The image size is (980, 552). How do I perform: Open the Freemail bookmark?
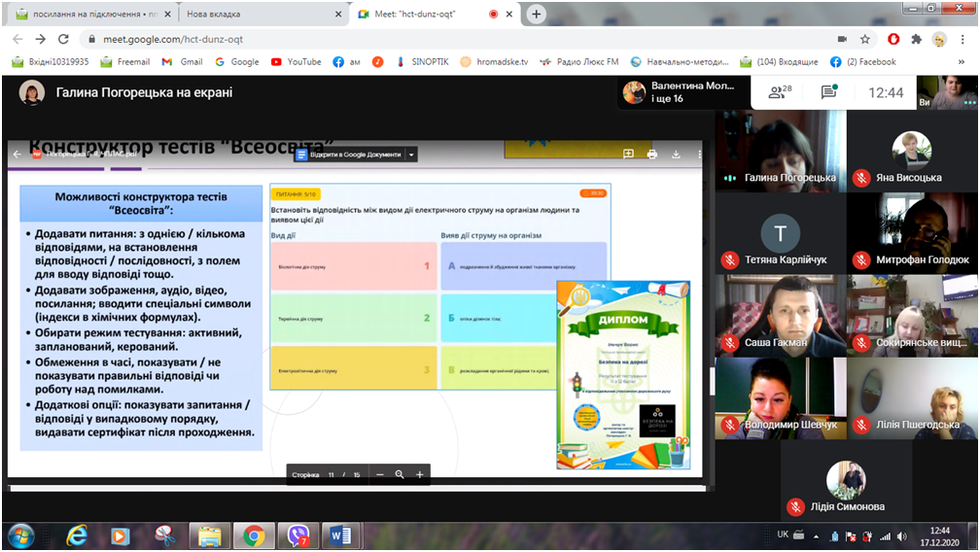click(125, 62)
